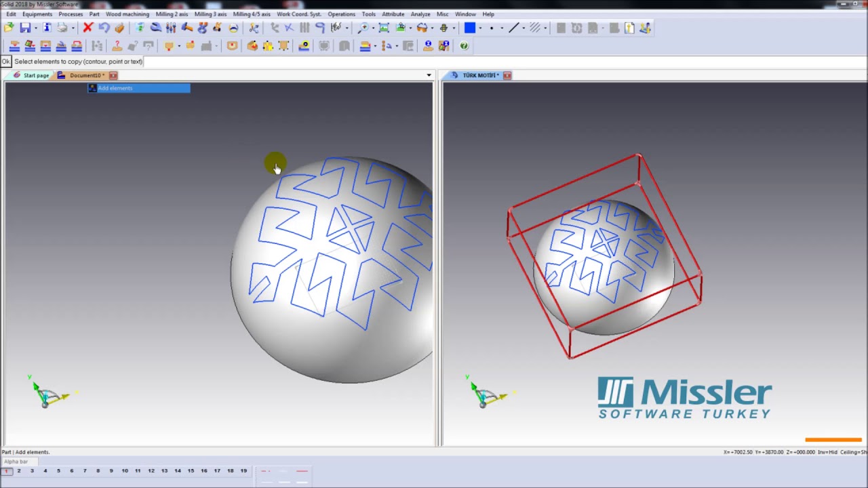Click the point style dot icon
Screen dimensions: 868x488
[x=492, y=28]
